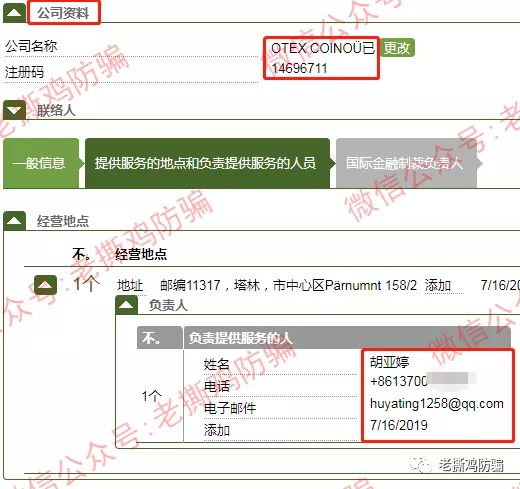Collapse the 经营地点 section
Image resolution: width=520 pixels, height=489 pixels.
14,221
